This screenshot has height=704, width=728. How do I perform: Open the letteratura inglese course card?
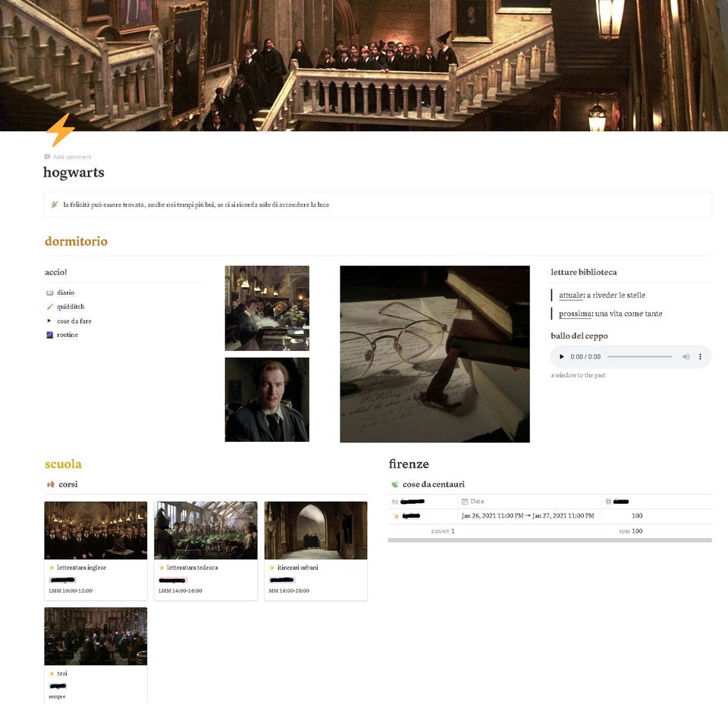96,551
